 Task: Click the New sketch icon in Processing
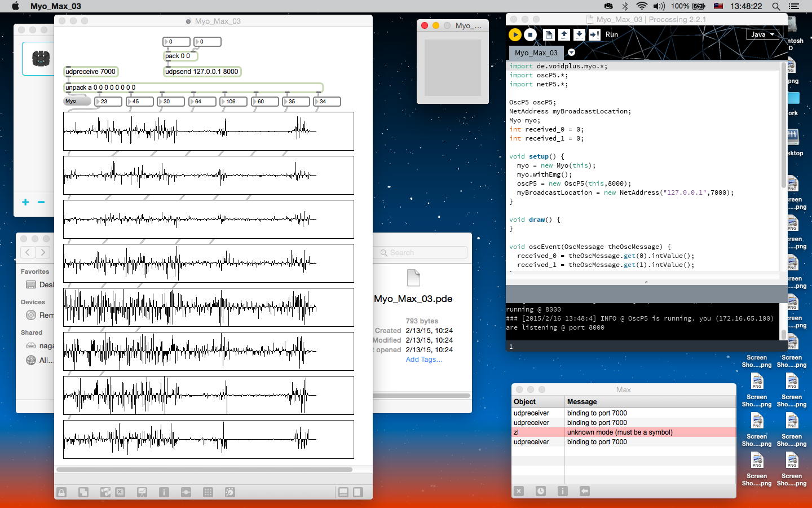[x=549, y=34]
